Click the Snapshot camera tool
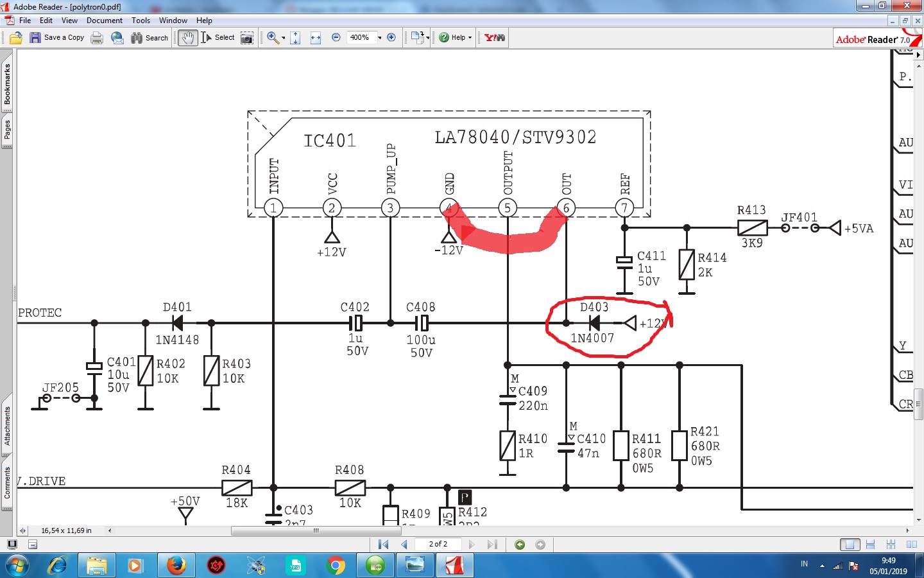 247,38
